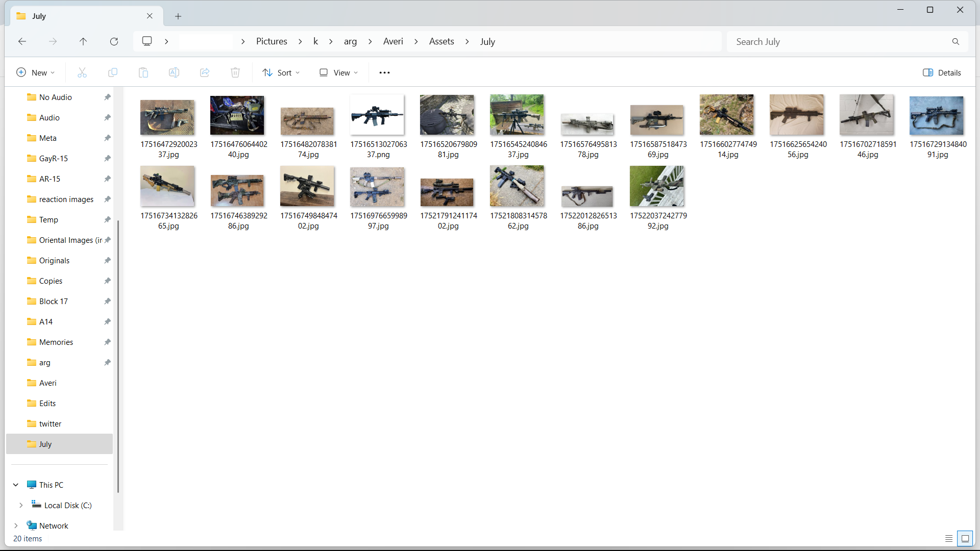Expand the Network tree node
The height and width of the screenshot is (551, 980).
click(16, 525)
